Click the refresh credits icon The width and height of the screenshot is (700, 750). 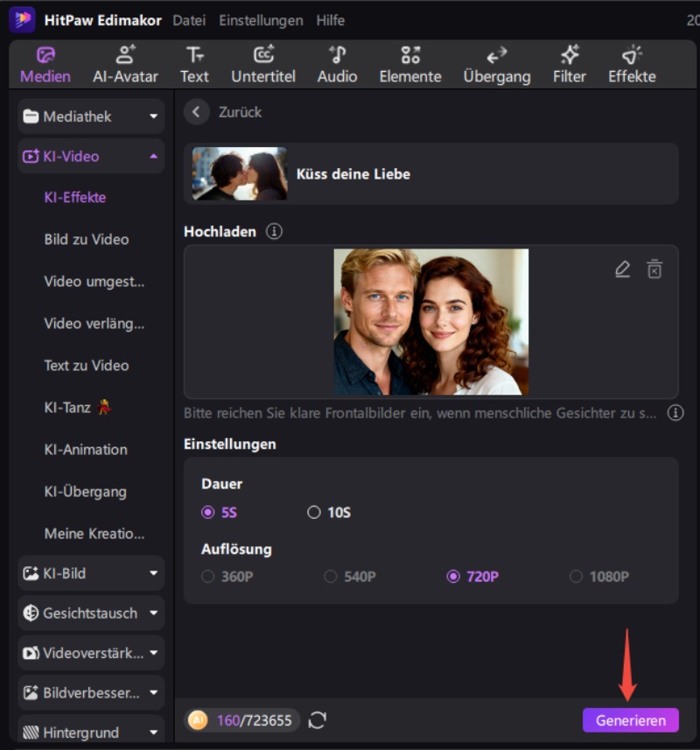tap(318, 720)
